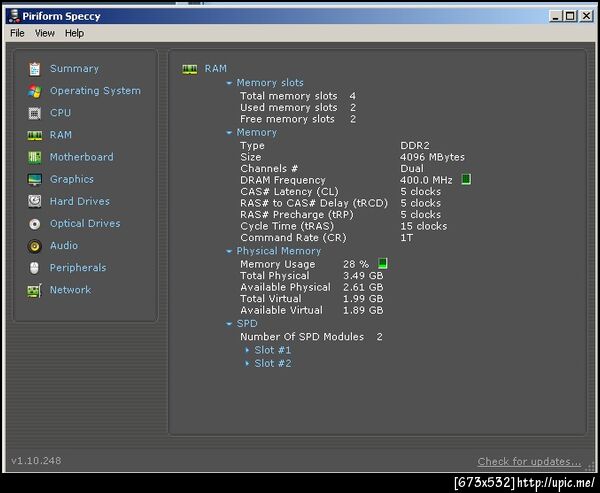Click the Total memory slots row
The width and height of the screenshot is (600, 493).
pyautogui.click(x=298, y=96)
